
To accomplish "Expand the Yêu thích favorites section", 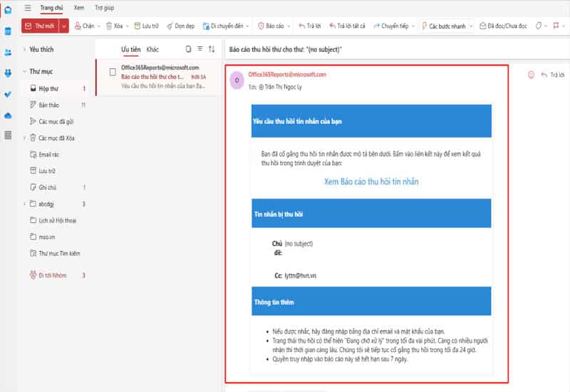I will (24, 49).
